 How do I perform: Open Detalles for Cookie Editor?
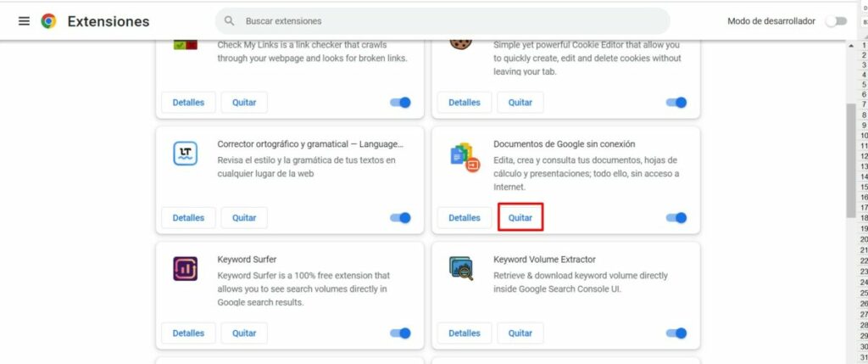pos(465,103)
